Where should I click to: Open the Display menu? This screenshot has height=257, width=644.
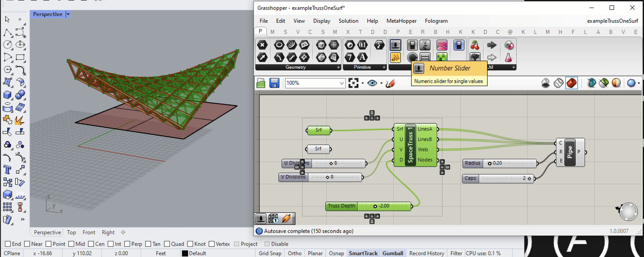(322, 21)
